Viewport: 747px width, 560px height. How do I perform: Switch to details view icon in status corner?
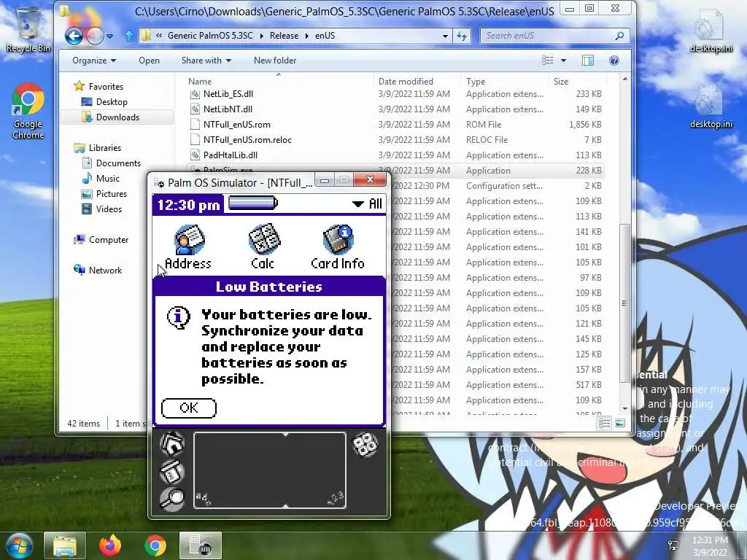(605, 423)
